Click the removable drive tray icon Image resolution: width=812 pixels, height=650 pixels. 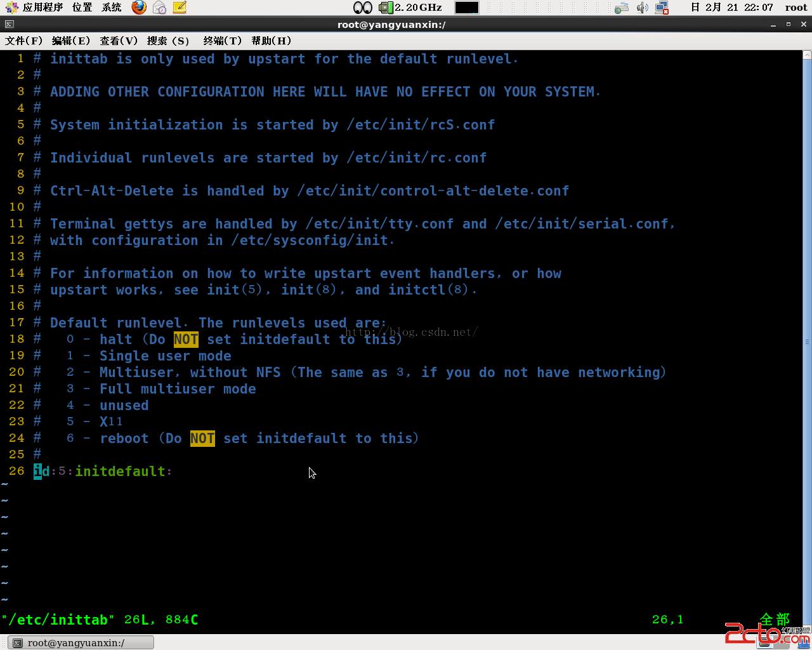pos(622,8)
